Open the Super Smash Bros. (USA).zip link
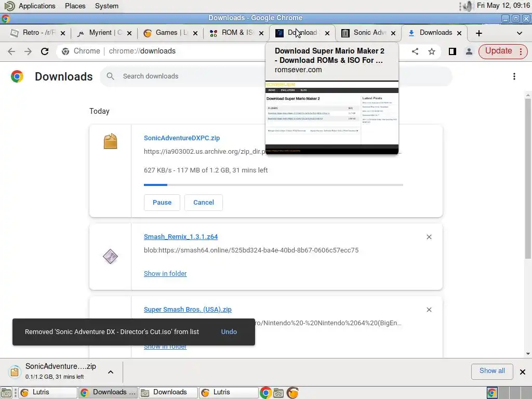Image resolution: width=532 pixels, height=399 pixels. 188,310
